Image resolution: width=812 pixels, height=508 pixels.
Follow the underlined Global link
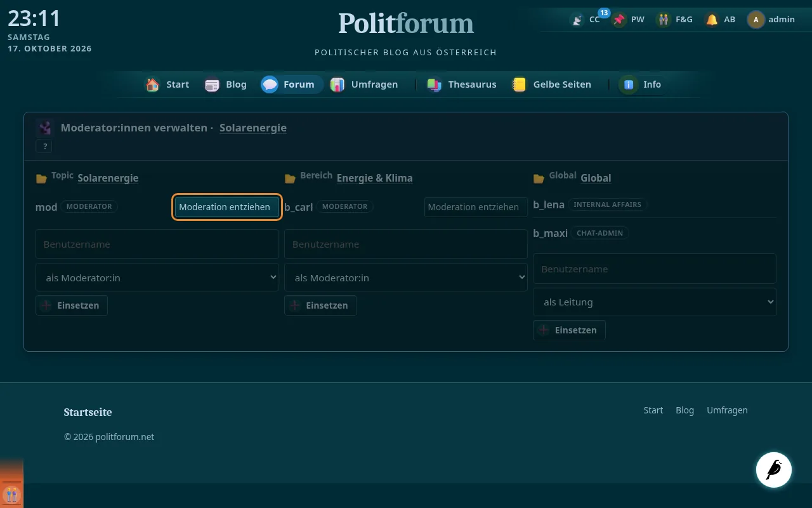[x=596, y=178]
